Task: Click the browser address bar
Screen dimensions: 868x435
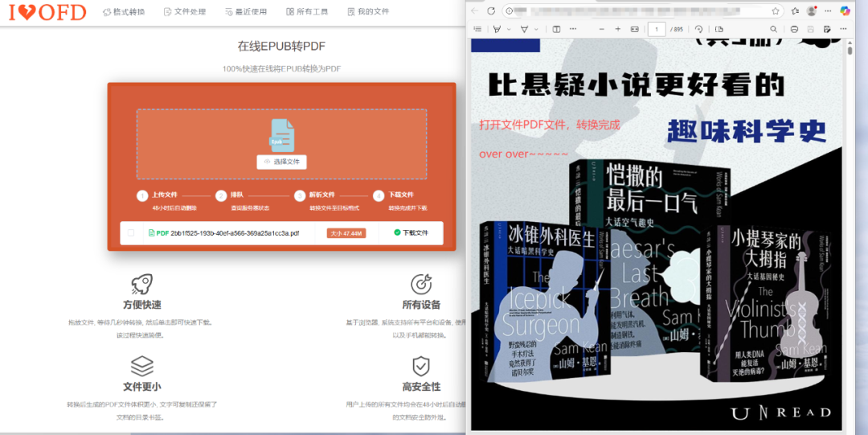Action: click(x=642, y=11)
